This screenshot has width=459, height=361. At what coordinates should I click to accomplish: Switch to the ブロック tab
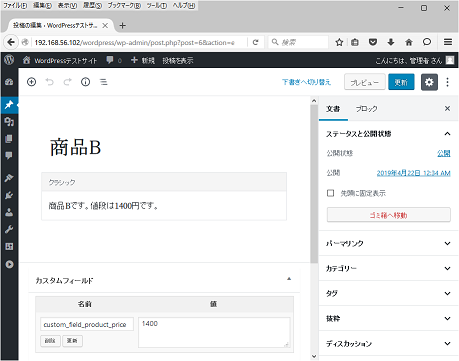[x=366, y=109]
